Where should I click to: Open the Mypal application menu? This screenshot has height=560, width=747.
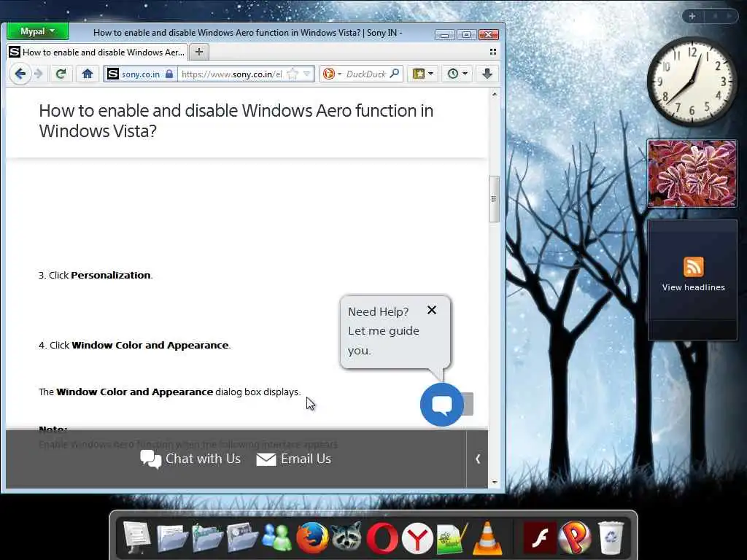click(x=38, y=32)
